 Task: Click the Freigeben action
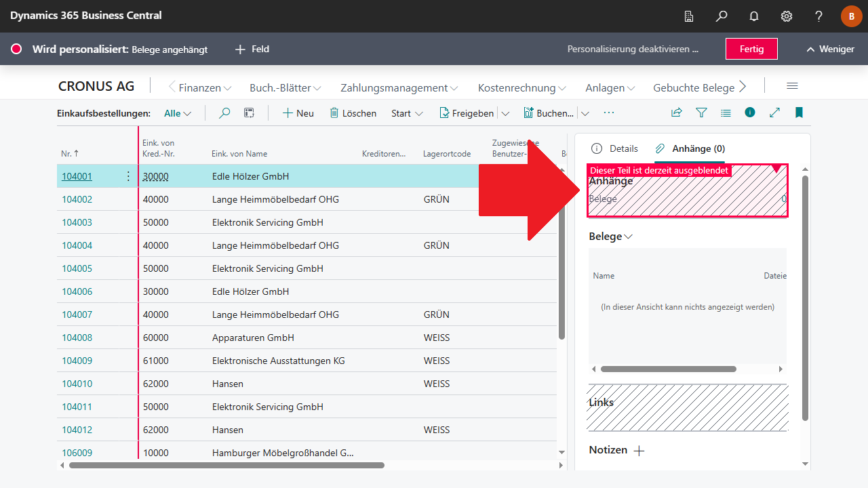click(x=467, y=113)
